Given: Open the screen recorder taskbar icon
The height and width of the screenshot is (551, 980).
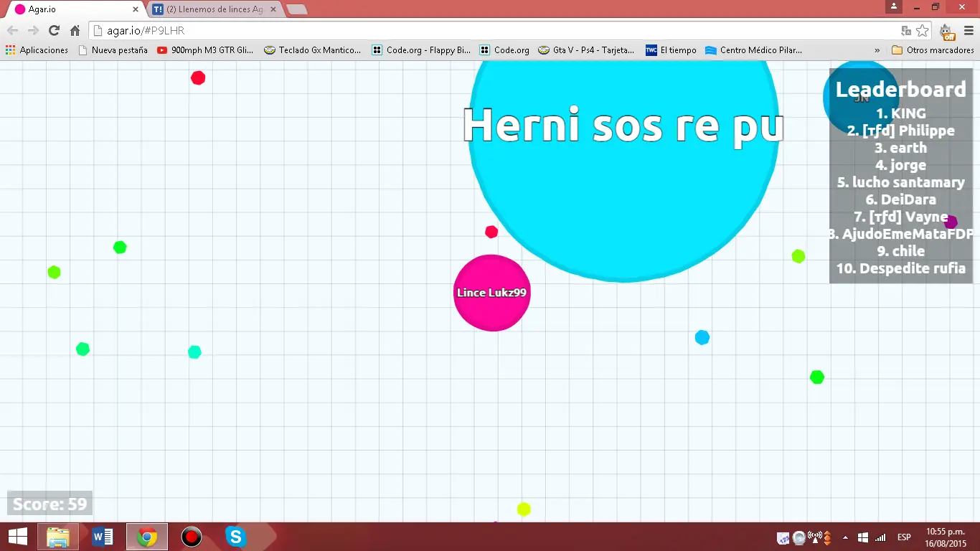Looking at the screenshot, I should coord(192,537).
